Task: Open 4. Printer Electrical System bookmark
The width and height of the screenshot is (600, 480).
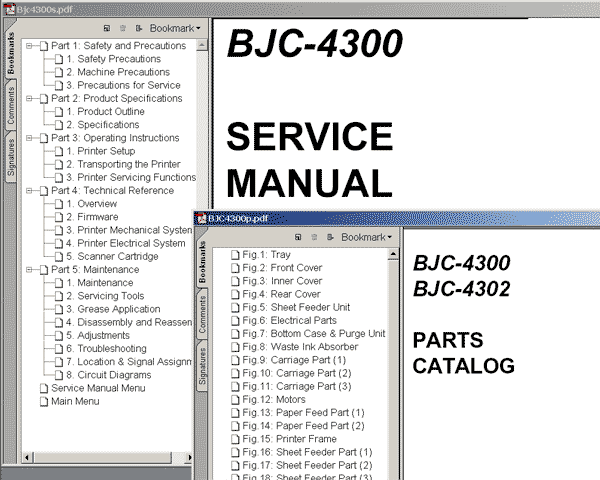Action: pyautogui.click(x=126, y=243)
